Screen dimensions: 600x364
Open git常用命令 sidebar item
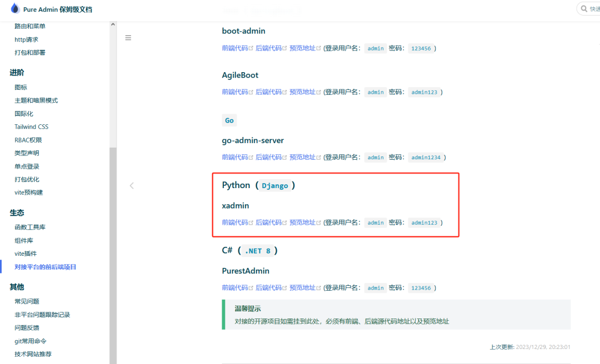click(x=30, y=341)
